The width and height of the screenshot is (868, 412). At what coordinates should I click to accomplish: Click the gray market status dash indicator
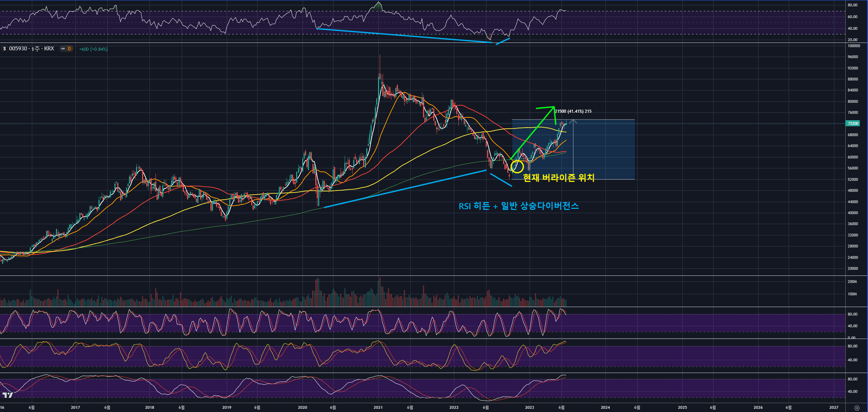point(63,49)
